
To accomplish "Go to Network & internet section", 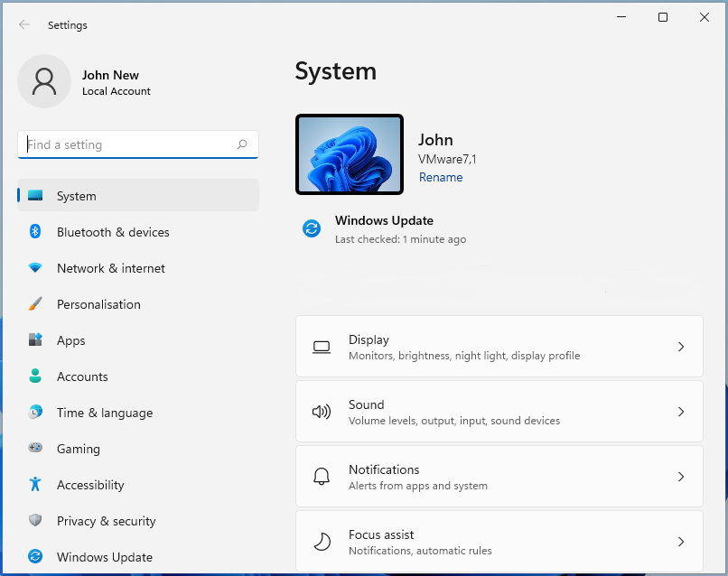I will click(x=111, y=268).
